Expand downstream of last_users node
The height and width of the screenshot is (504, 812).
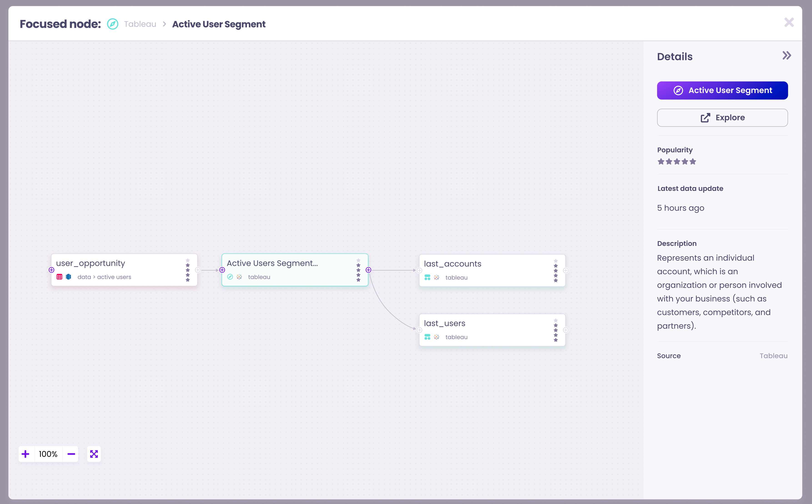[566, 330]
